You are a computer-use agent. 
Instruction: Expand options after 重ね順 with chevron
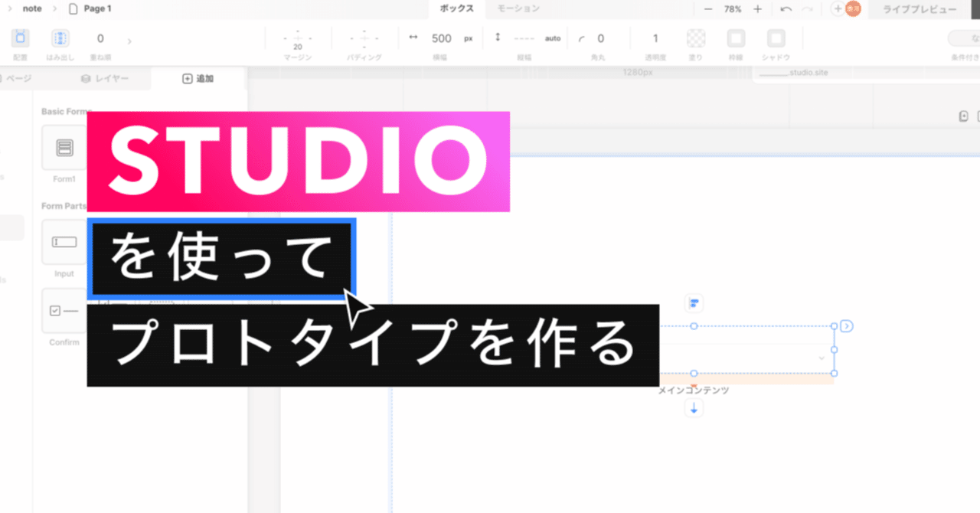tap(129, 41)
